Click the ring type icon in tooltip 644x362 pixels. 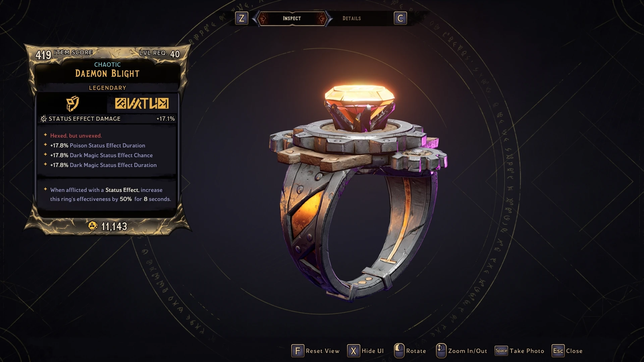click(72, 104)
